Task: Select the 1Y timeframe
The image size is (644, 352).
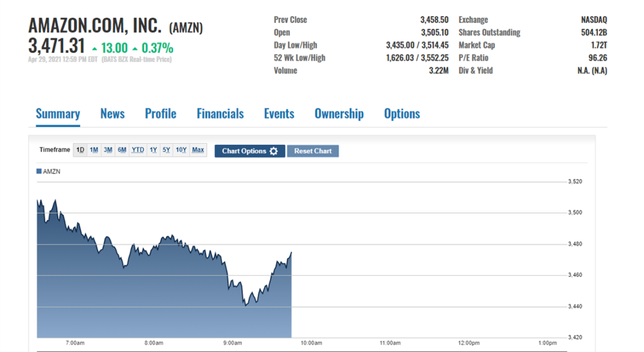Action: (x=153, y=150)
